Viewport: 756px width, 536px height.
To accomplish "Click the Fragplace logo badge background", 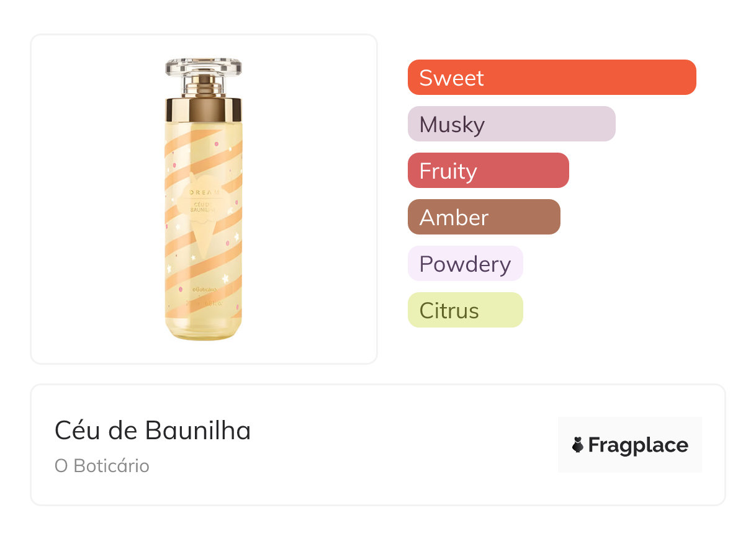I will [630, 427].
